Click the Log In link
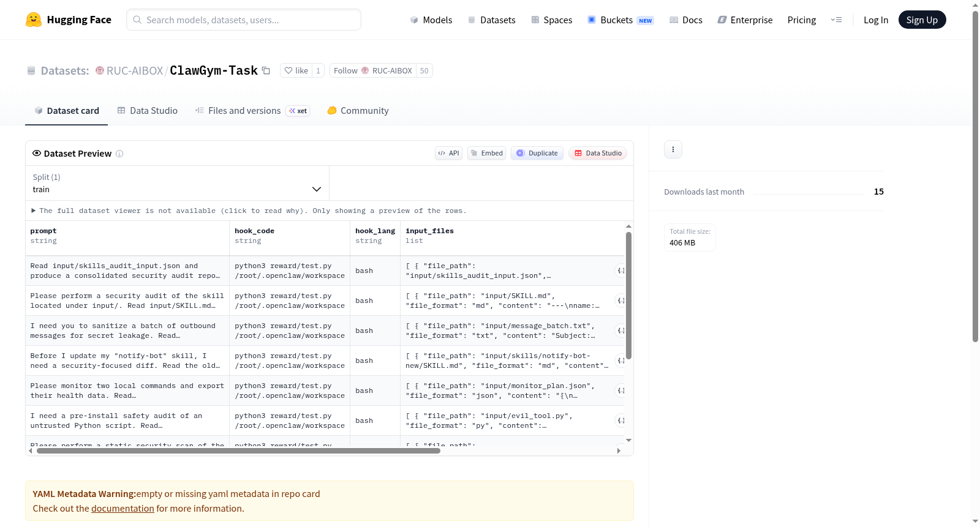 click(x=876, y=20)
